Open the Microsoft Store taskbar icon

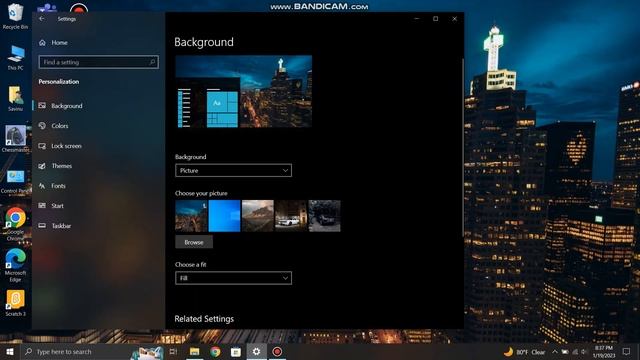236,352
